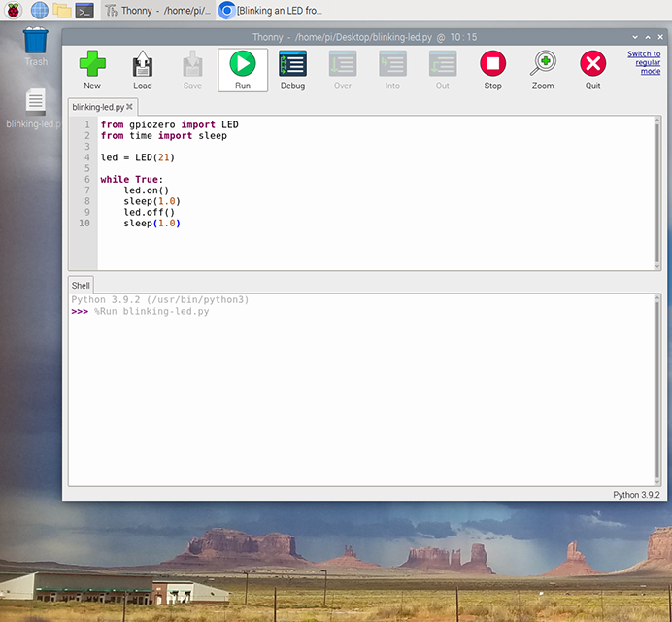Viewport: 672px width, 622px height.
Task: Click 'from gpiozero import LED' line
Action: (x=169, y=124)
